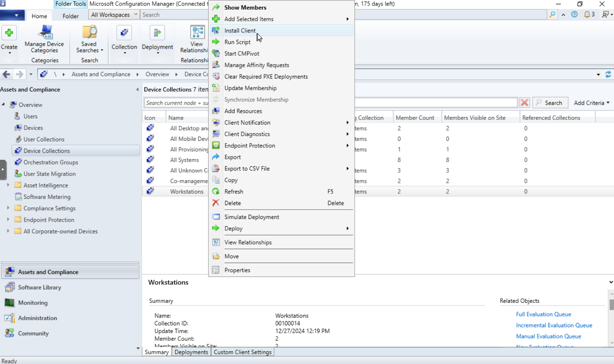Click the Search button beside the filter box
The width and height of the screenshot is (614, 364).
pyautogui.click(x=550, y=103)
